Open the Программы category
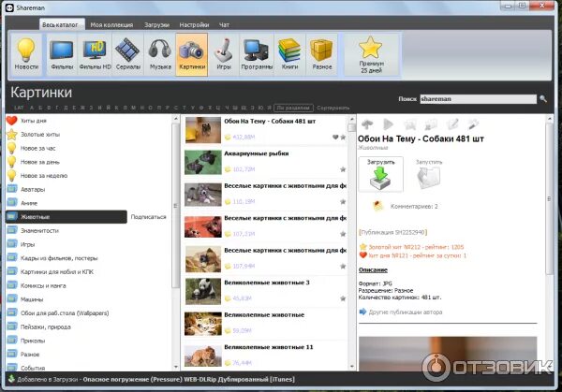The height and width of the screenshot is (392, 562). [x=257, y=54]
